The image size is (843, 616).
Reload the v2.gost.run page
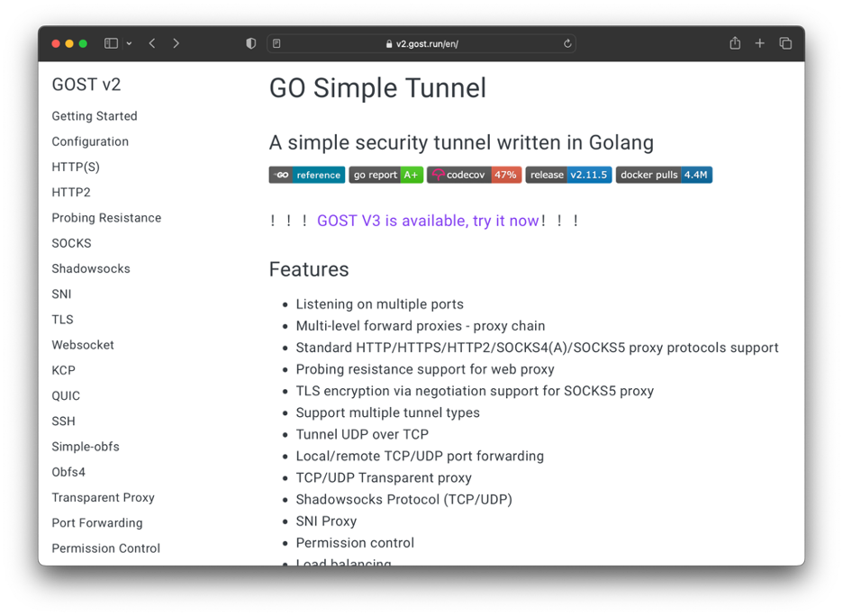pos(567,42)
